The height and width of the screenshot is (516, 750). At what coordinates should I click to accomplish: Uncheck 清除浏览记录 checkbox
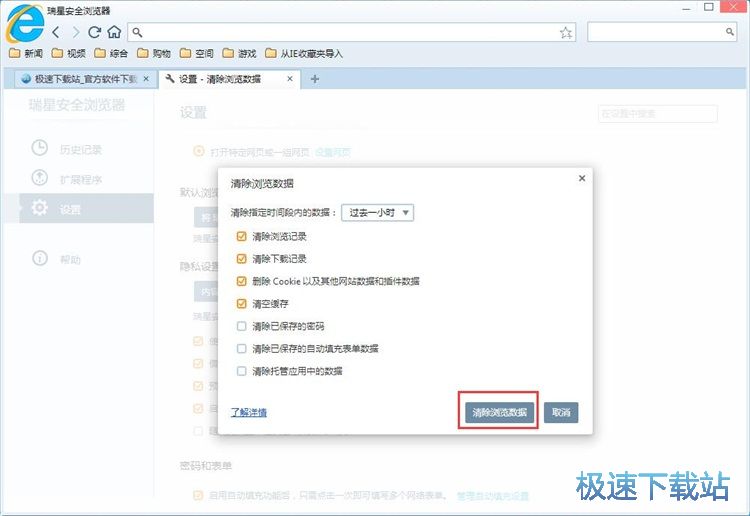click(x=241, y=237)
